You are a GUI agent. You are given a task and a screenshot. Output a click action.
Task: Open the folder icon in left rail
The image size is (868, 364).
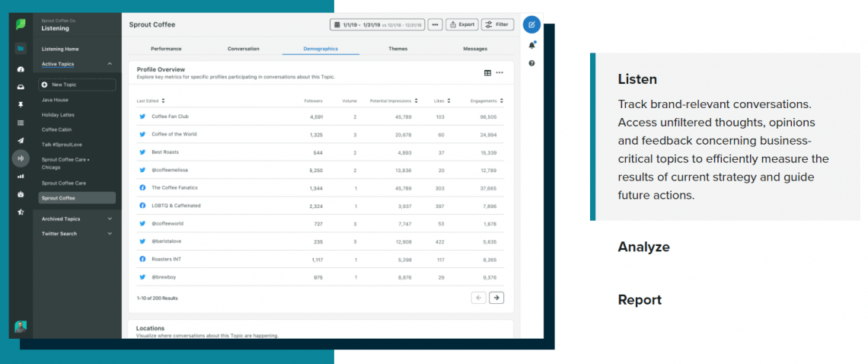pyautogui.click(x=21, y=49)
